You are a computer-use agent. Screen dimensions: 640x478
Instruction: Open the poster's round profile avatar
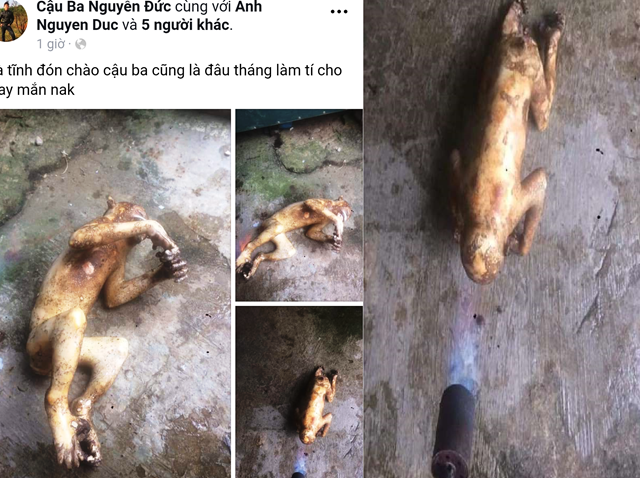click(x=12, y=20)
